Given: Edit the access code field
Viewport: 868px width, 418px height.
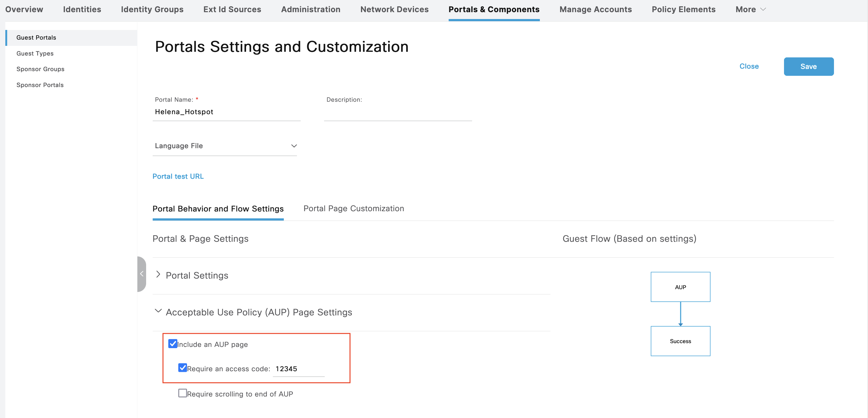Looking at the screenshot, I should [298, 369].
